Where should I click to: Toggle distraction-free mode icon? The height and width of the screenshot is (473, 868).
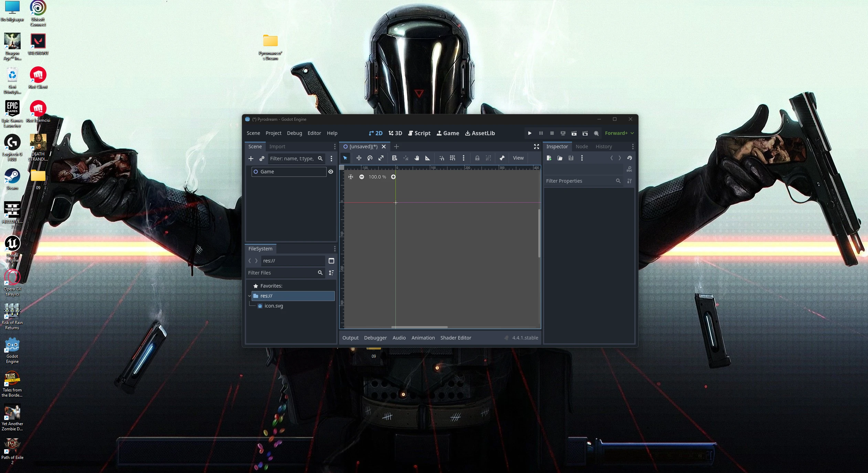point(537,147)
